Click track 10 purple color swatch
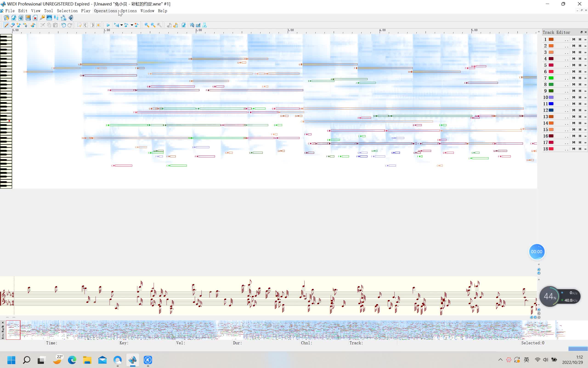This screenshot has height=368, width=588. point(551,97)
